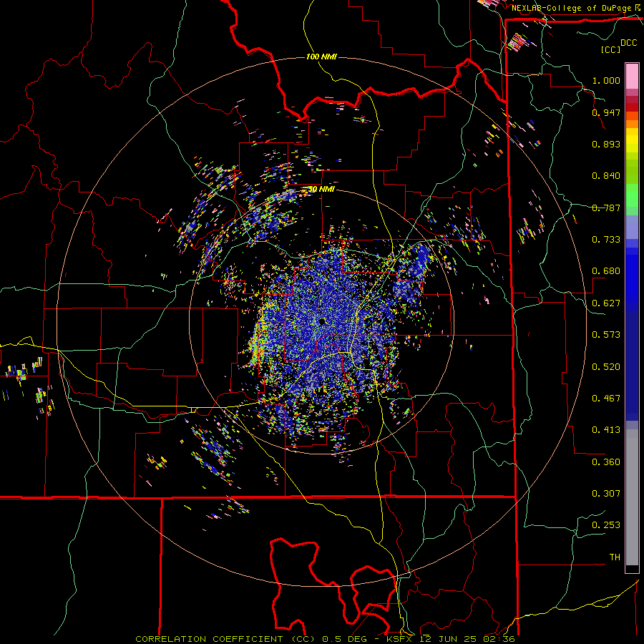The image size is (644, 644).
Task: Click the TH threshold label
Action: coord(615,557)
